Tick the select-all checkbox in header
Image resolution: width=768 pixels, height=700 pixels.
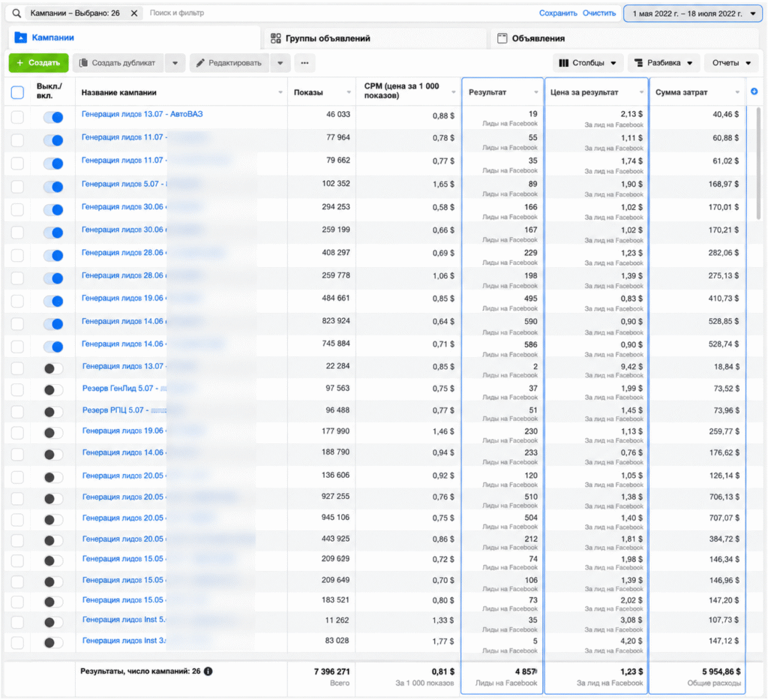(17, 92)
